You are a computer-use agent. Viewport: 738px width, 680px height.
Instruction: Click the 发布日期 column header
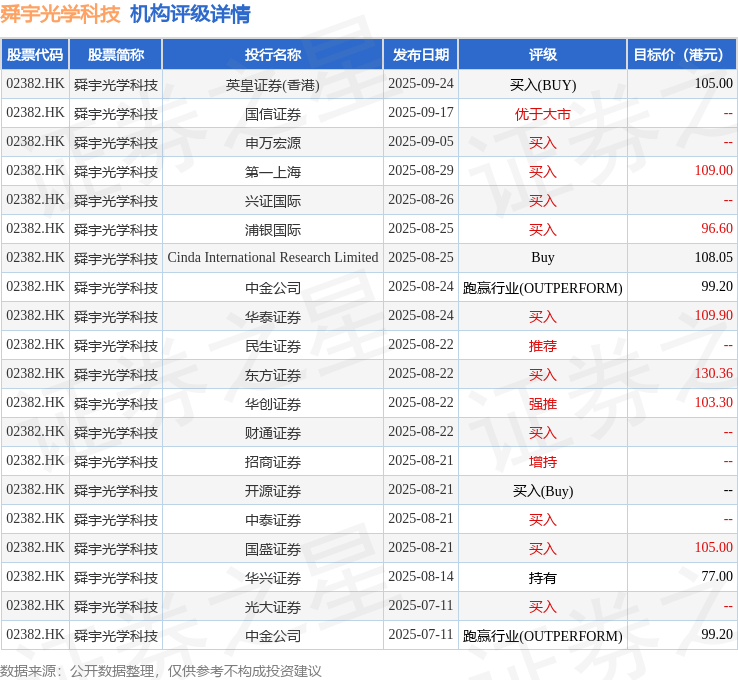pyautogui.click(x=421, y=55)
